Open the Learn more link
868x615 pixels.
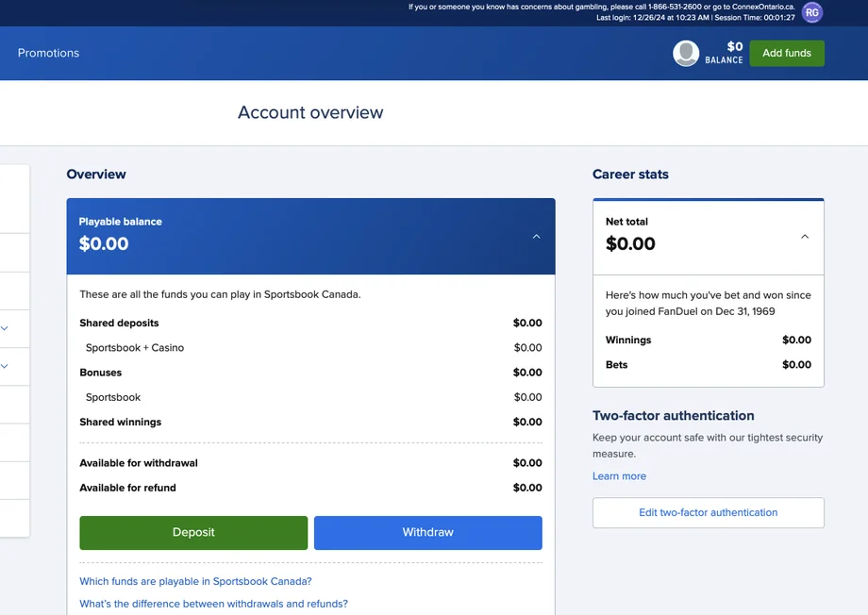click(x=619, y=476)
